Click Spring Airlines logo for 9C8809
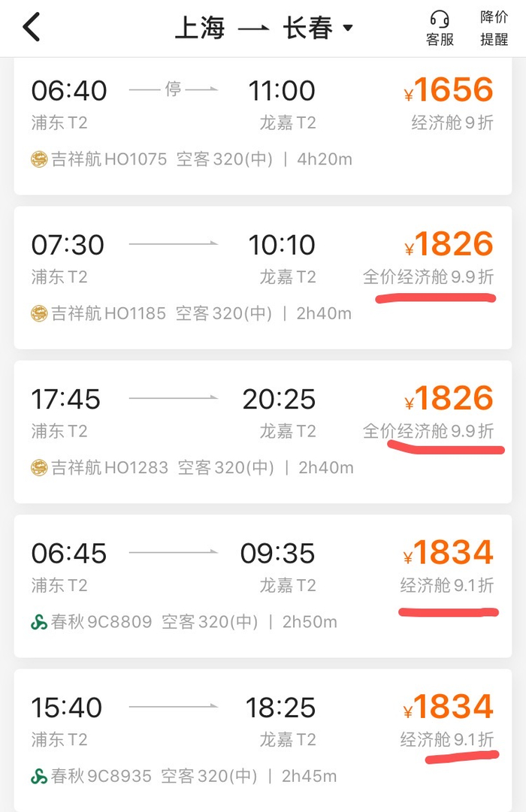Image resolution: width=526 pixels, height=812 pixels. click(39, 622)
